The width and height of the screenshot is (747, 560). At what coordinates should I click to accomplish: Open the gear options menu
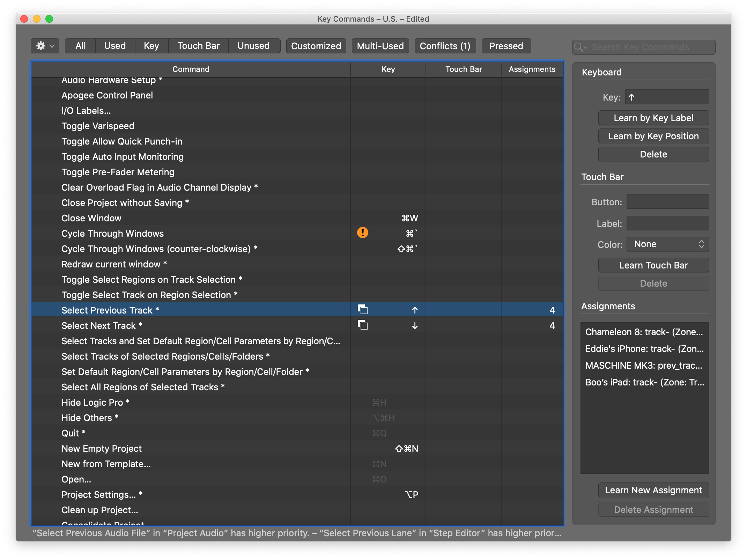pos(45,46)
